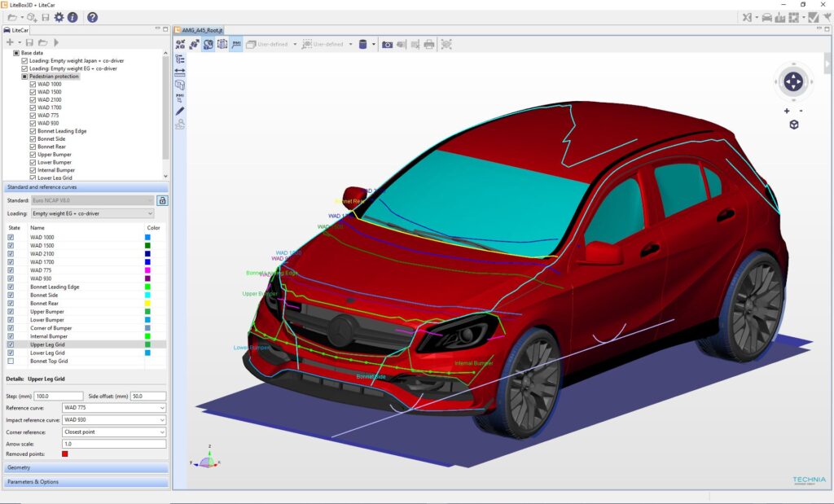Open the Loading dropdown
Screen dimensions: 834x504
93,213
